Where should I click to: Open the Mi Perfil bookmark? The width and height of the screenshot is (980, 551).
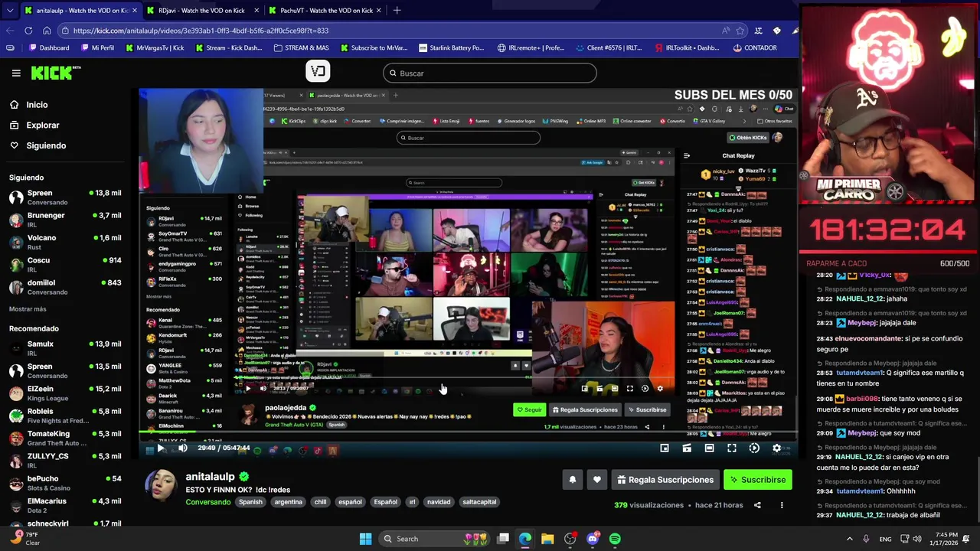point(96,47)
